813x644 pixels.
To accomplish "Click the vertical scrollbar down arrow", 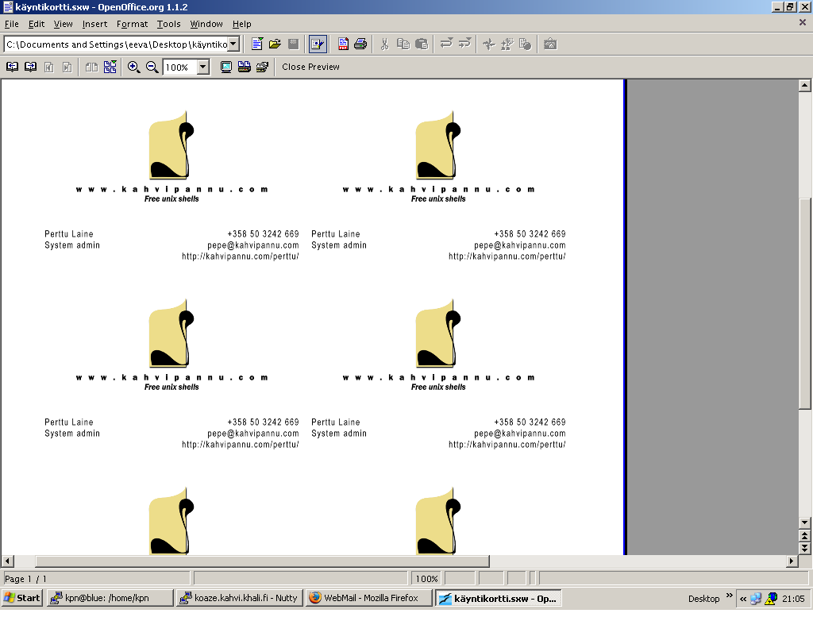I will 804,522.
